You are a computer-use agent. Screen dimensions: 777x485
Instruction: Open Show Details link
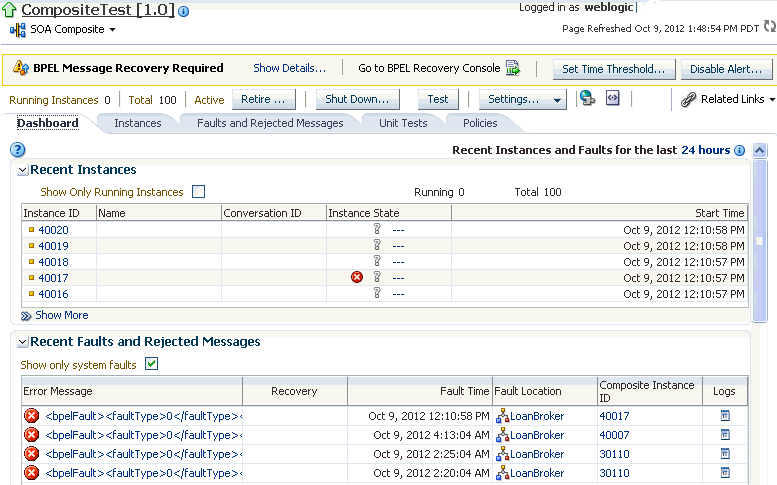[x=289, y=68]
